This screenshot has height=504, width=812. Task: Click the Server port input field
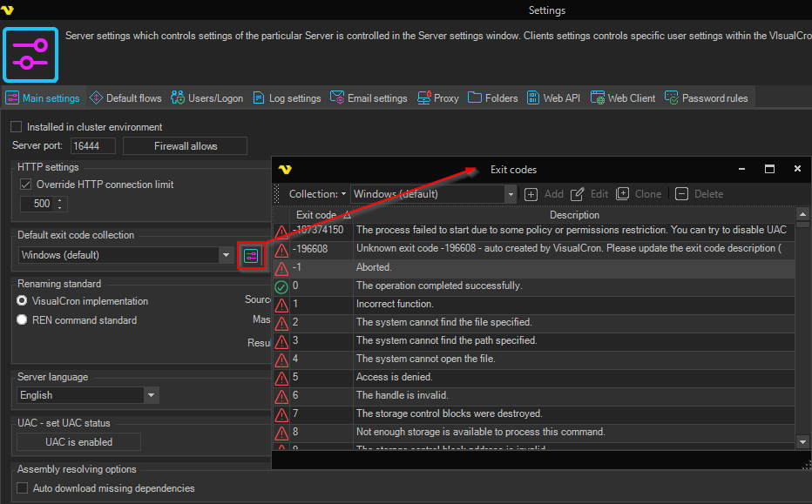click(x=93, y=146)
